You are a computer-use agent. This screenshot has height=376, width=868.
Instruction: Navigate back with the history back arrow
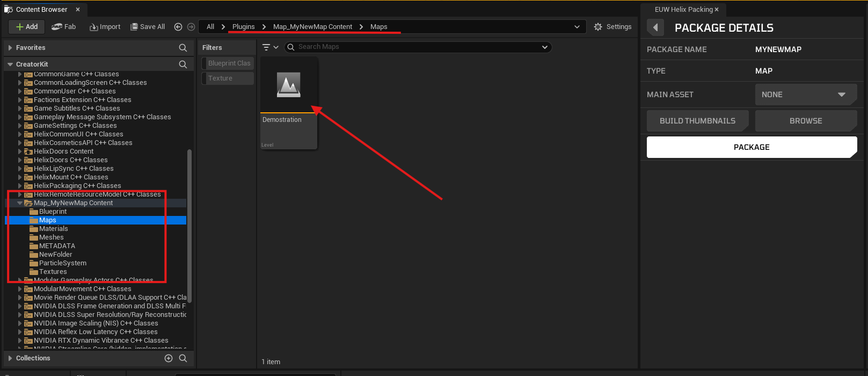[178, 27]
